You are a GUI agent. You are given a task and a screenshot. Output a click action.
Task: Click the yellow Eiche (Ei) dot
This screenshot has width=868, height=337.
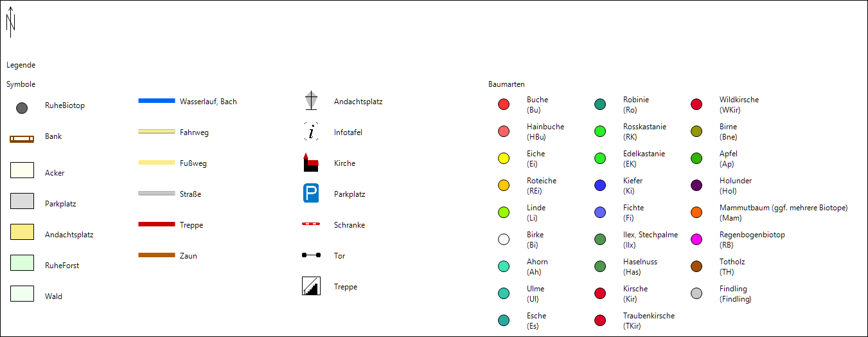tap(504, 158)
